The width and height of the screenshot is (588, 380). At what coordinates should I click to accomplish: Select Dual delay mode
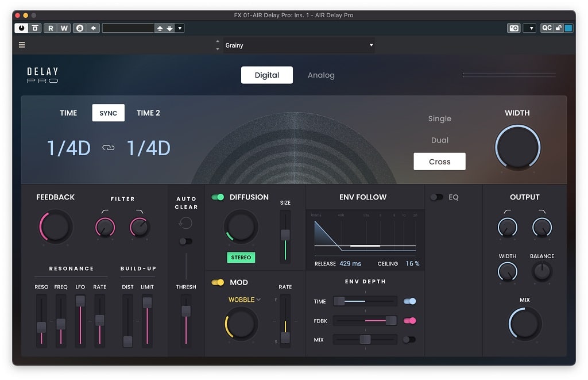[x=439, y=140]
